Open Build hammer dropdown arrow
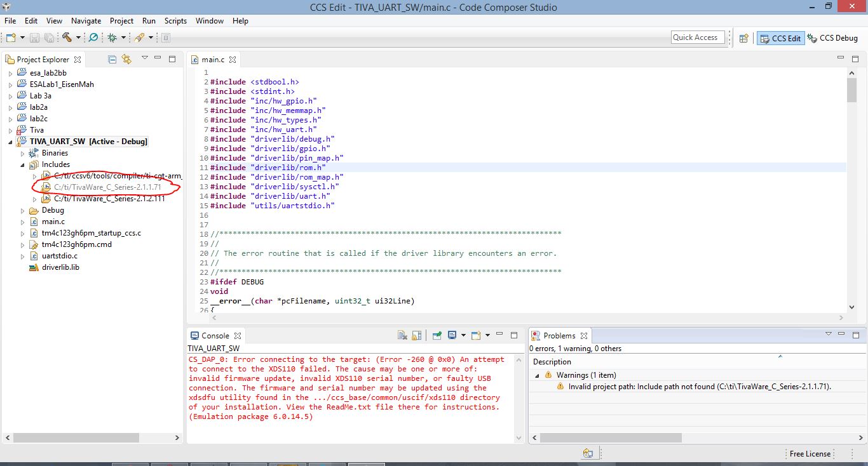This screenshot has height=466, width=868. pyautogui.click(x=78, y=38)
